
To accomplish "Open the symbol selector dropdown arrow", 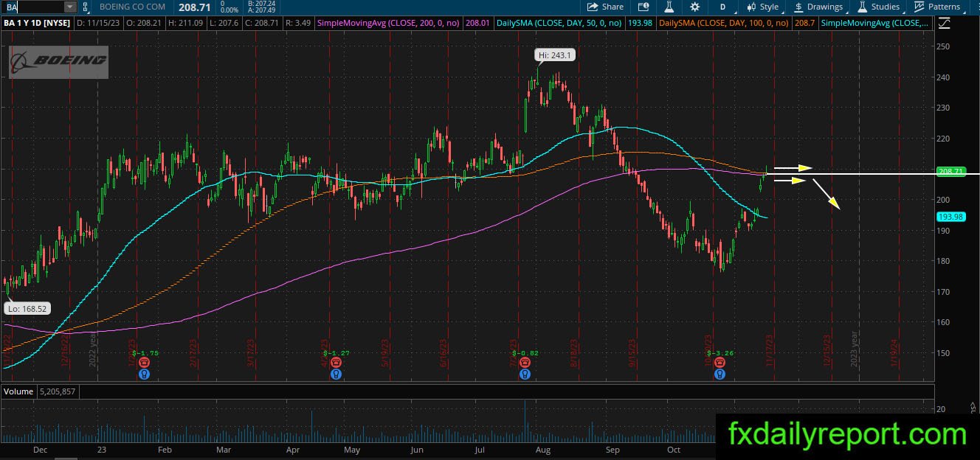I will (70, 7).
